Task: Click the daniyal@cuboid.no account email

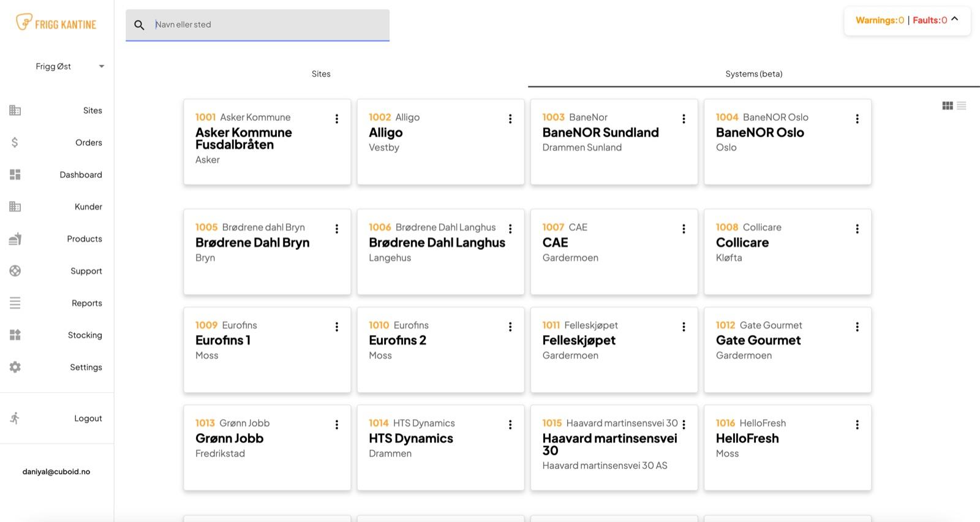Action: coord(56,472)
